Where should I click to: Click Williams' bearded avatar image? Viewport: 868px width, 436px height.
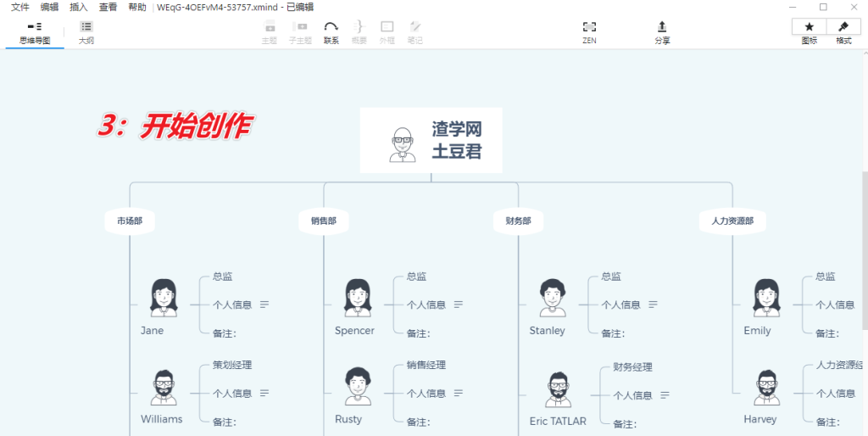tap(164, 388)
